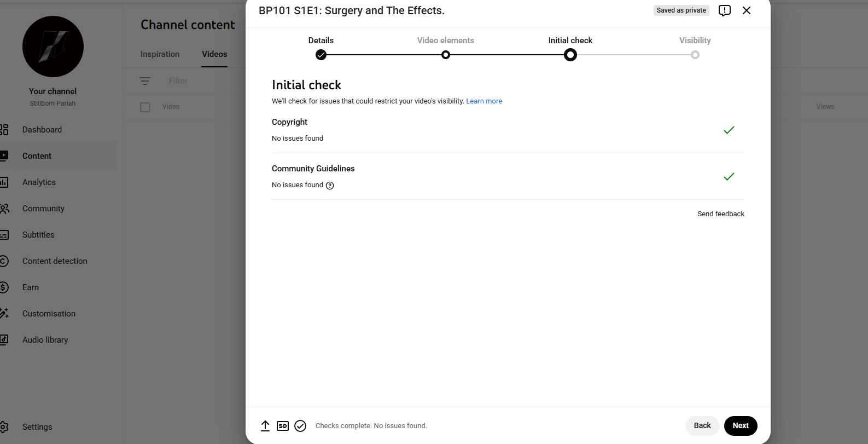The height and width of the screenshot is (444, 868).
Task: Click the help icon beside Community Guidelines result
Action: 329,186
